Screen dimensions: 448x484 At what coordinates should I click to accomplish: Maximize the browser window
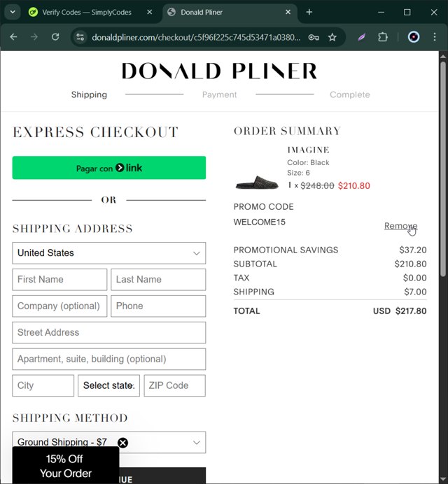[x=407, y=12]
